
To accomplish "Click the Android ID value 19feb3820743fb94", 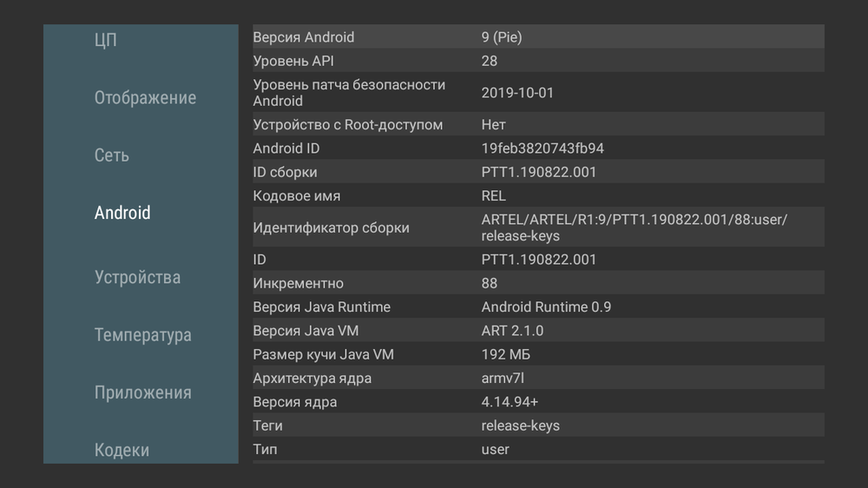I will (x=542, y=148).
